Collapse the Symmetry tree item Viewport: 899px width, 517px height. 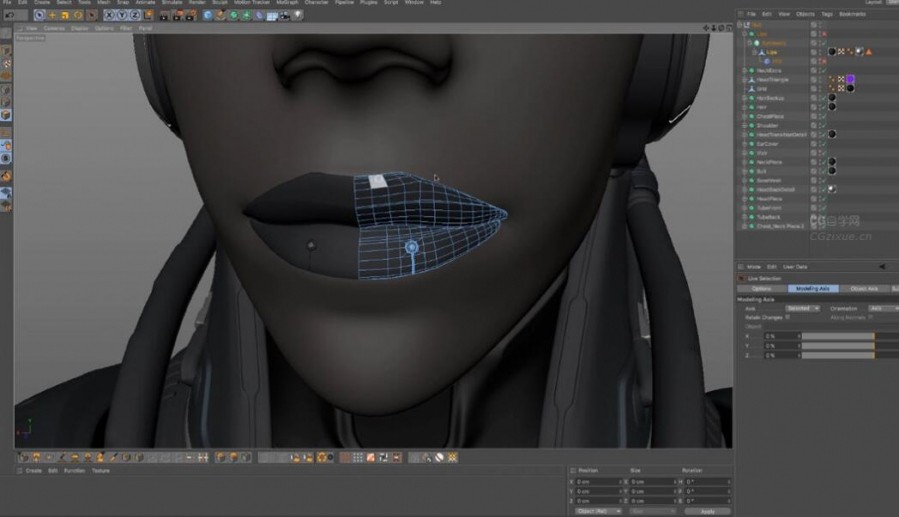point(749,43)
